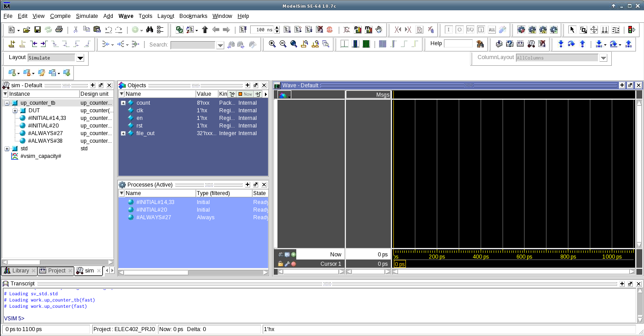The image size is (644, 336).
Task: Switch to the Project tab
Action: tap(55, 271)
